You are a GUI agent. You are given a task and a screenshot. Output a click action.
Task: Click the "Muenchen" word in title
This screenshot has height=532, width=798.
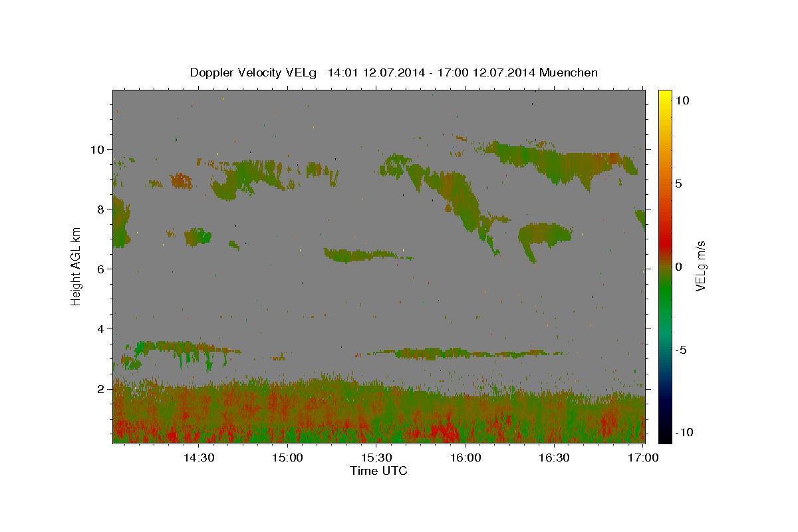[569, 72]
